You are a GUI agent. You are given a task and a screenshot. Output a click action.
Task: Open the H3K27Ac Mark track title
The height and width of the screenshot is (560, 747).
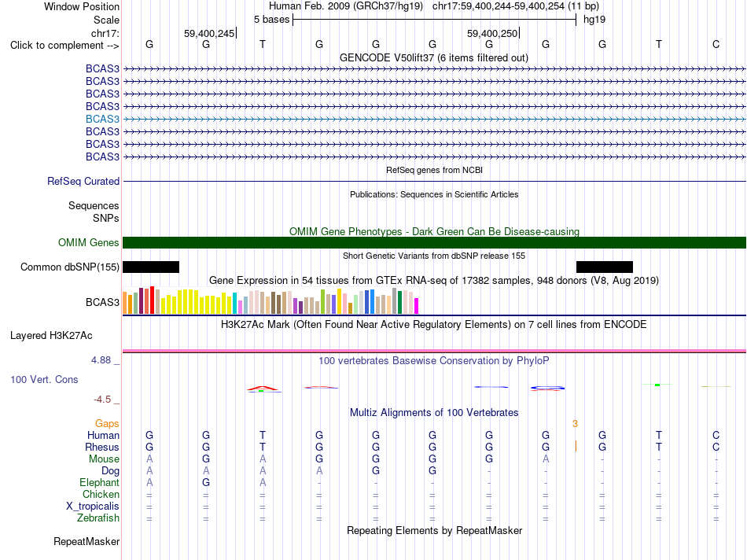pyautogui.click(x=433, y=325)
